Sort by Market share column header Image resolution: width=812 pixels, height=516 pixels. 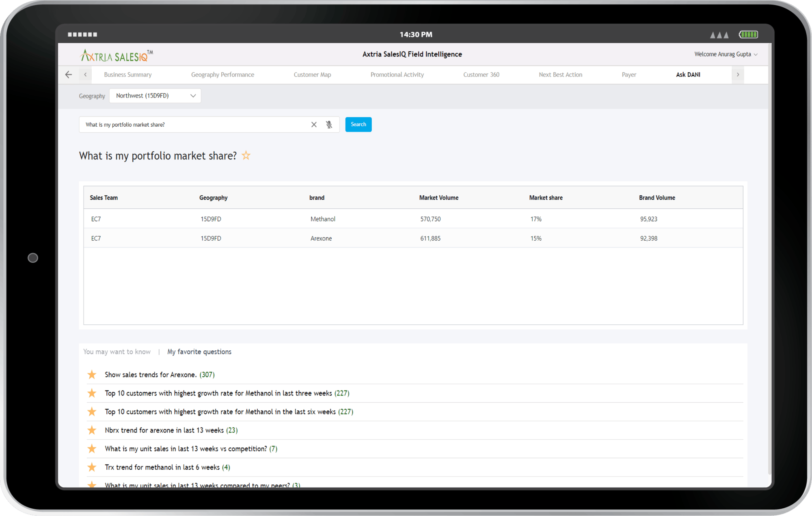click(x=546, y=198)
